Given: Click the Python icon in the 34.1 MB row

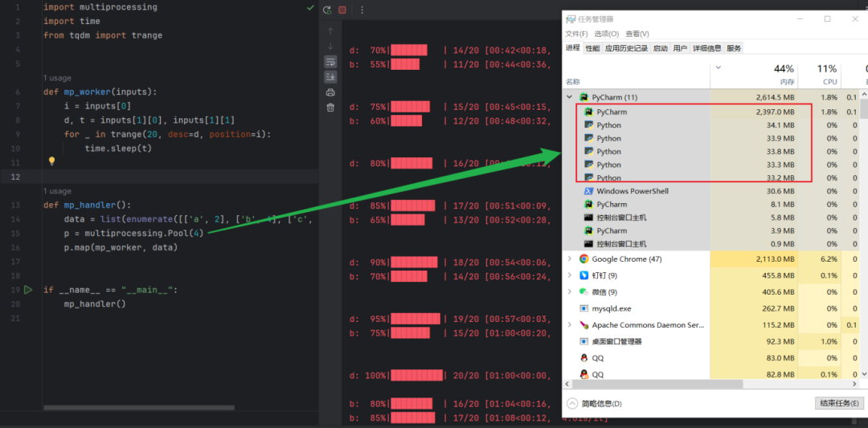Looking at the screenshot, I should click(588, 125).
